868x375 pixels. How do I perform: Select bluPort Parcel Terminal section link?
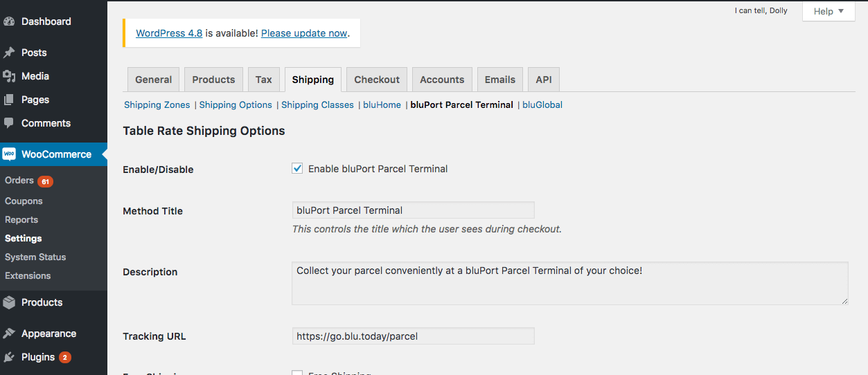pos(462,105)
